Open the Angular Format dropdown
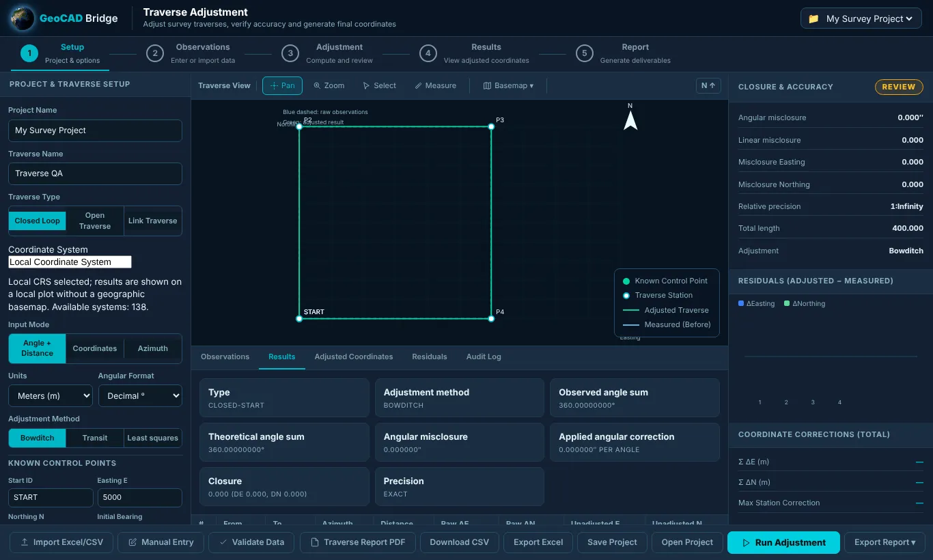933x560 pixels. pyautogui.click(x=140, y=395)
